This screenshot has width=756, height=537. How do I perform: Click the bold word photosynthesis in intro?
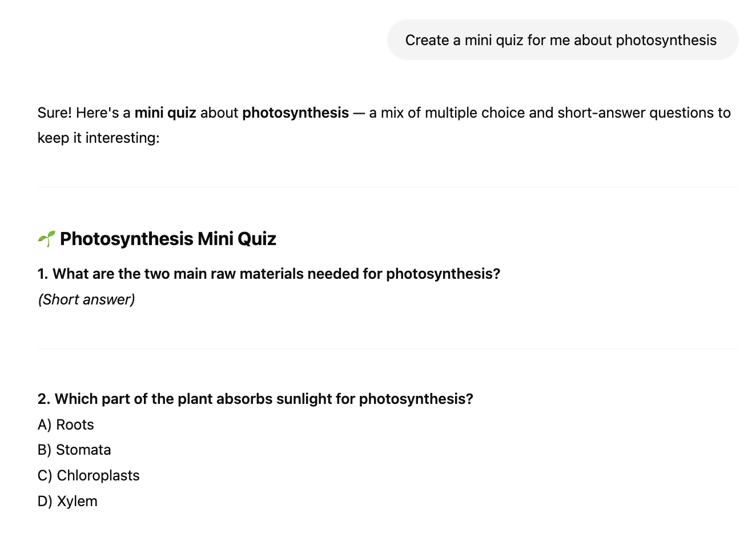click(295, 113)
